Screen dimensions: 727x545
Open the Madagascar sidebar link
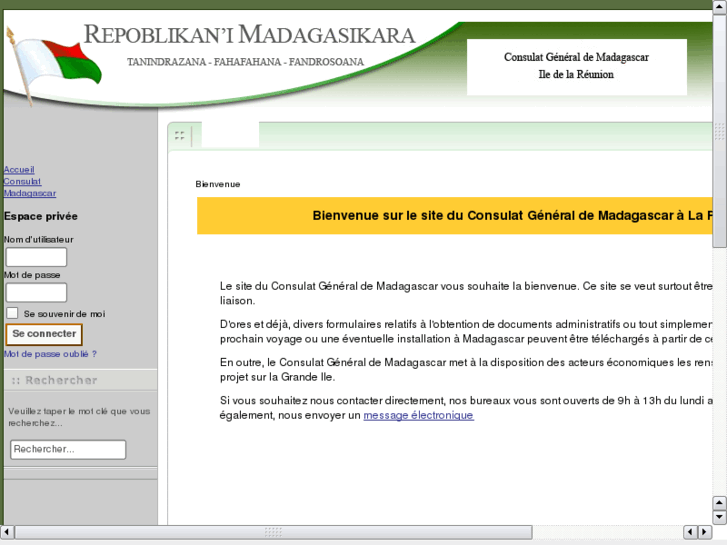(30, 193)
